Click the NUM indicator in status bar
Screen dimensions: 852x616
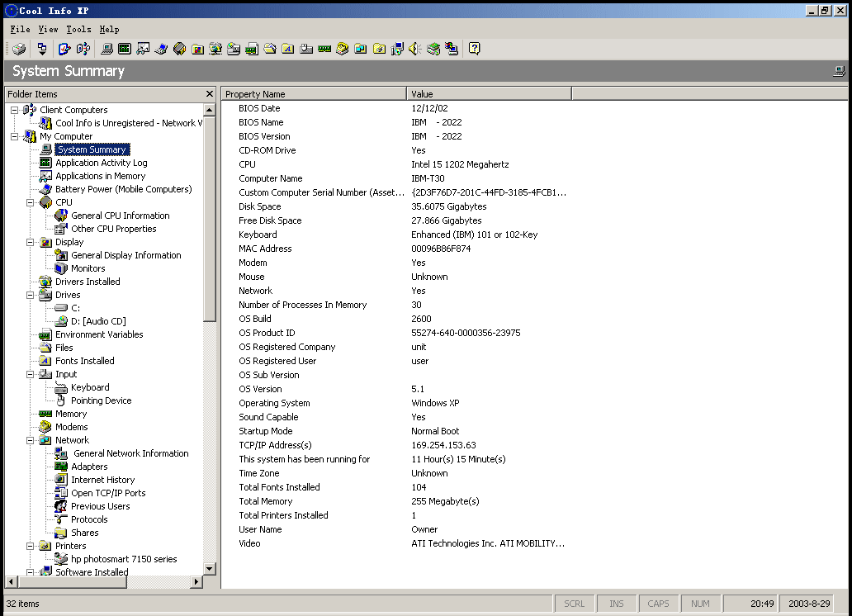pyautogui.click(x=700, y=604)
